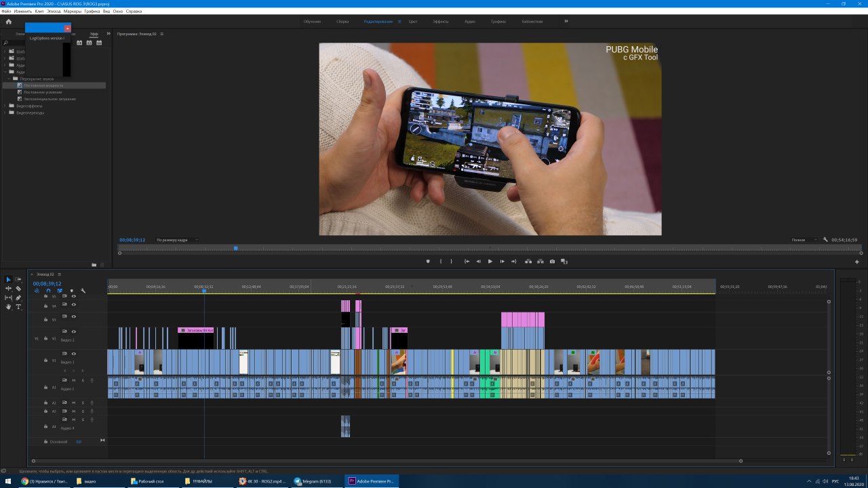Open playback resolution dropdown Полное
Screen dimensions: 868x488
click(804, 240)
